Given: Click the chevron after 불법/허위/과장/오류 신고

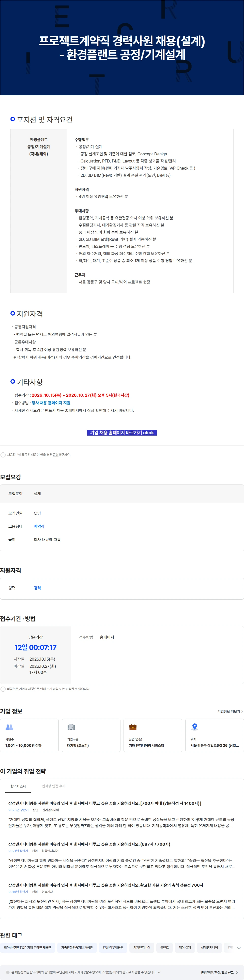Looking at the screenshot, I should (237, 972).
